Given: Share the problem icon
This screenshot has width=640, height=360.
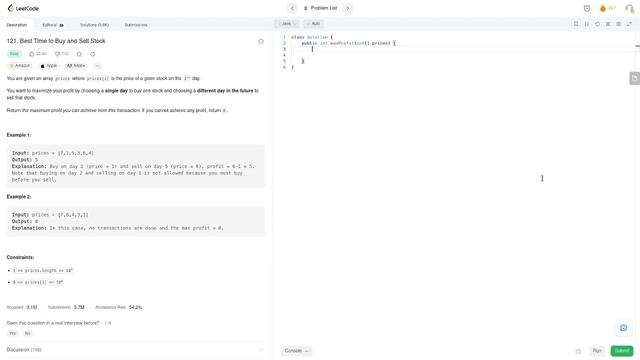Looking at the screenshot, I should (x=93, y=54).
